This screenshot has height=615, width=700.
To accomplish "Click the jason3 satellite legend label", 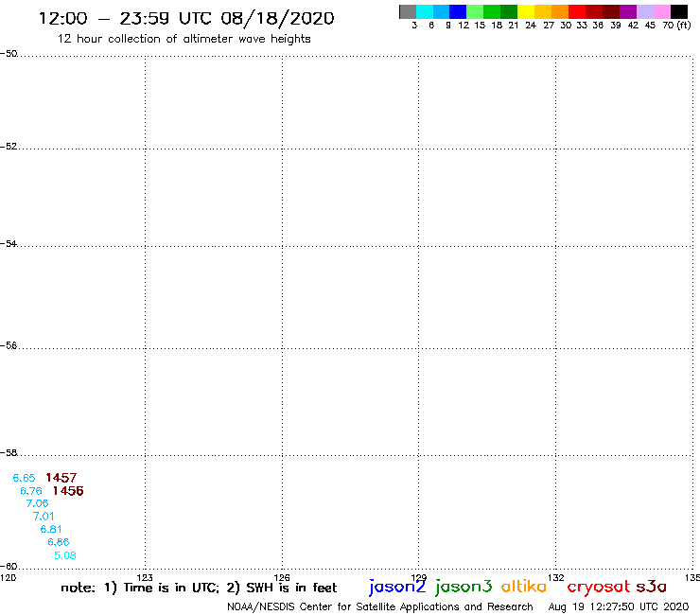I will click(464, 587).
